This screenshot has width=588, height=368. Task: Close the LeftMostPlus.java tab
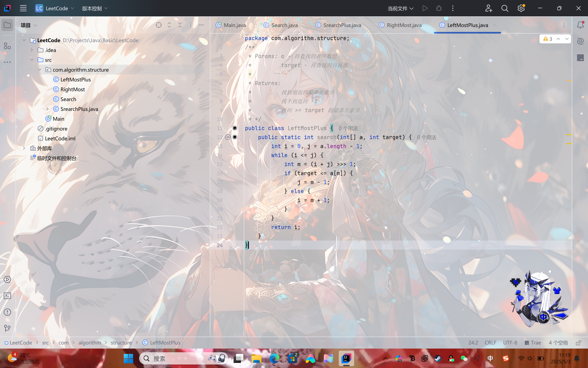(x=494, y=25)
